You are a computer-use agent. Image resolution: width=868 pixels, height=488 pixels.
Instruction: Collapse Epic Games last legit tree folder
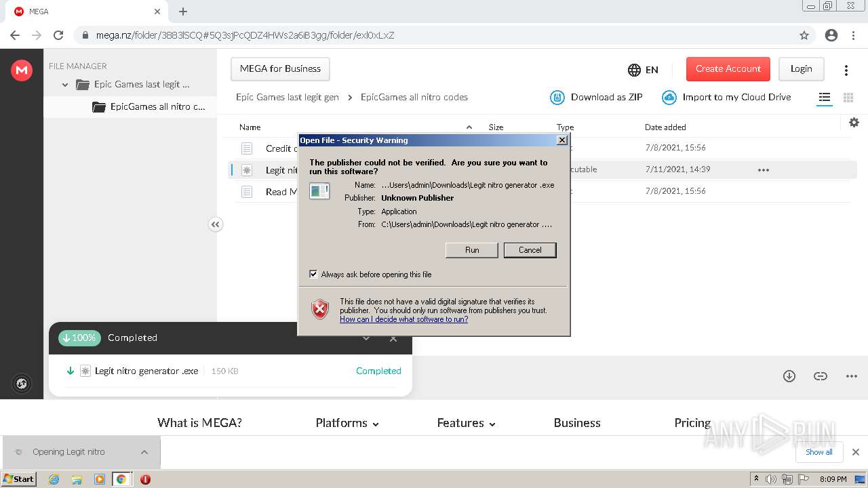65,85
